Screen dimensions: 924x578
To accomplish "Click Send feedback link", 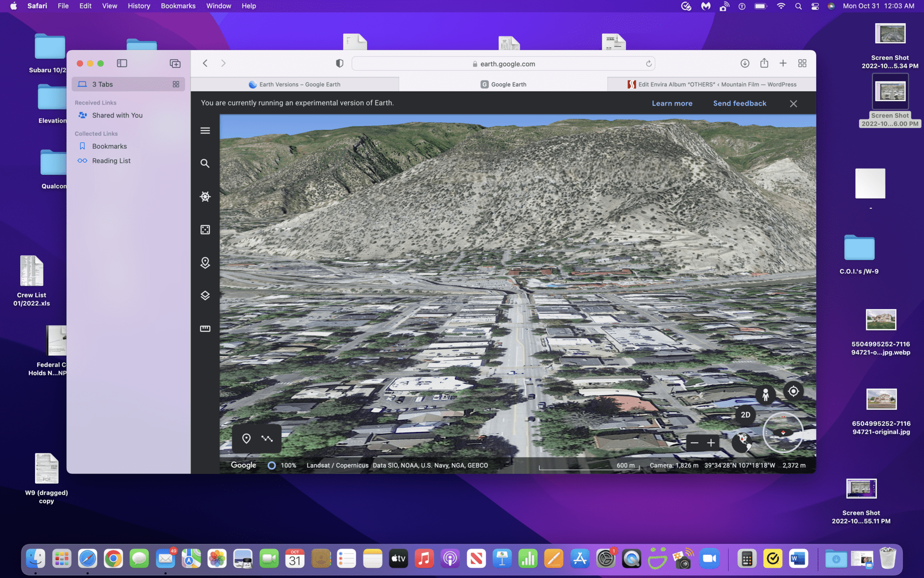I will point(740,103).
